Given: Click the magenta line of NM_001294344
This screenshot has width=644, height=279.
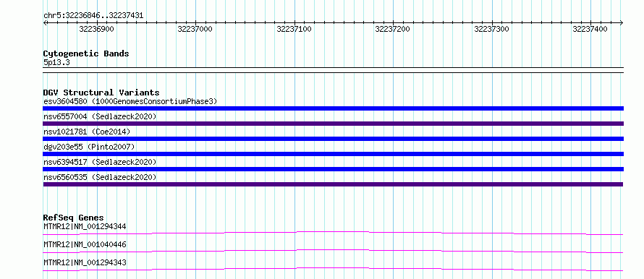Looking at the screenshot, I should pyautogui.click(x=333, y=233).
